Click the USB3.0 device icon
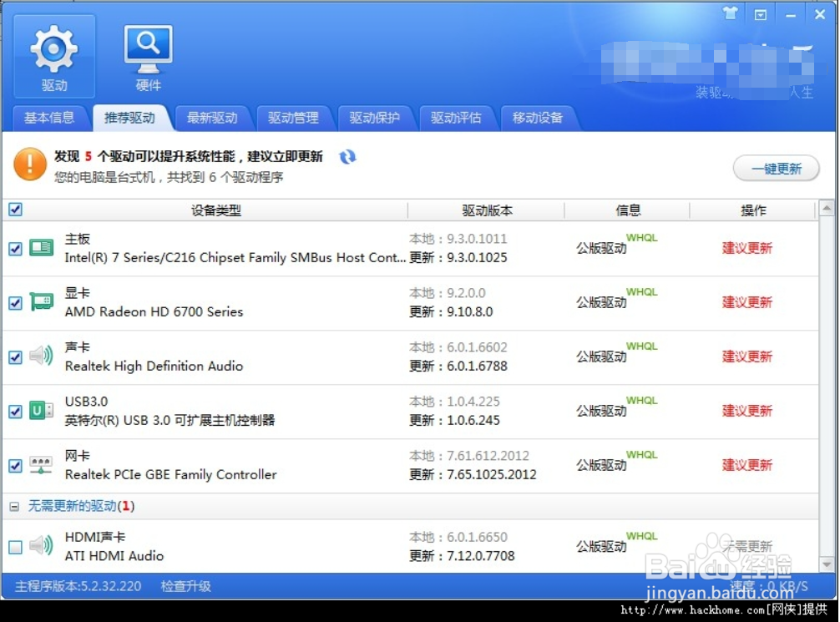This screenshot has width=840, height=622. (41, 411)
